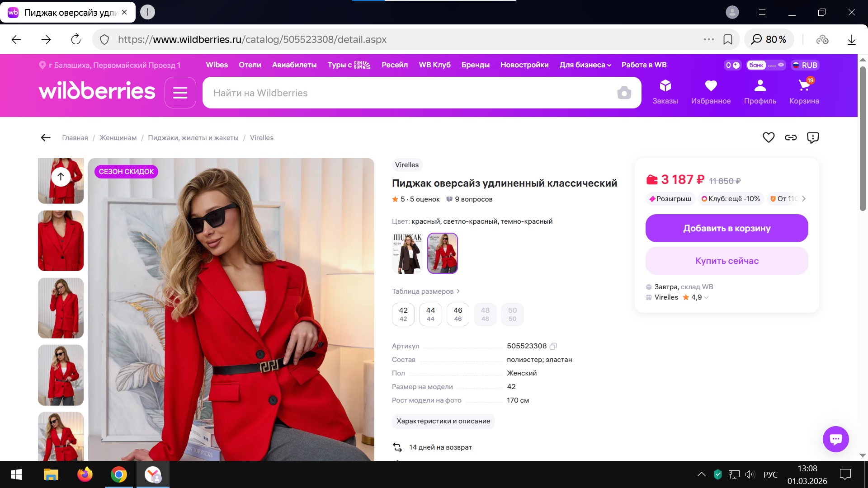This screenshot has width=868, height=488.
Task: Expand seller Virelles rating chevron
Action: tap(706, 297)
